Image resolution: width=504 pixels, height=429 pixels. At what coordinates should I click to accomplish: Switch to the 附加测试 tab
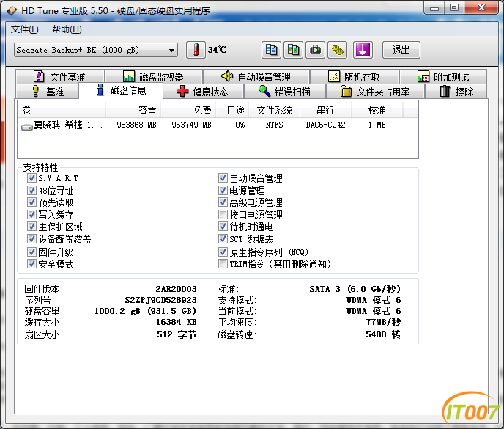[443, 76]
